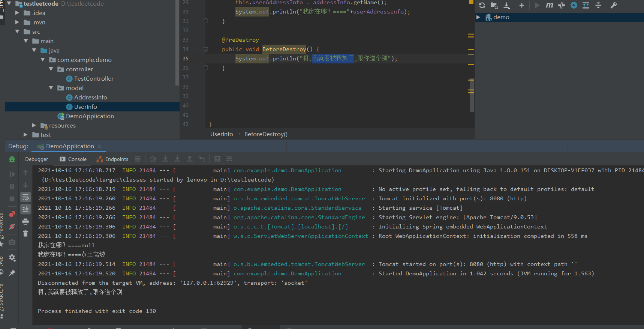Click the Step Over debugger icon
Screen dimensions: 644x329
pyautogui.click(x=153, y=159)
